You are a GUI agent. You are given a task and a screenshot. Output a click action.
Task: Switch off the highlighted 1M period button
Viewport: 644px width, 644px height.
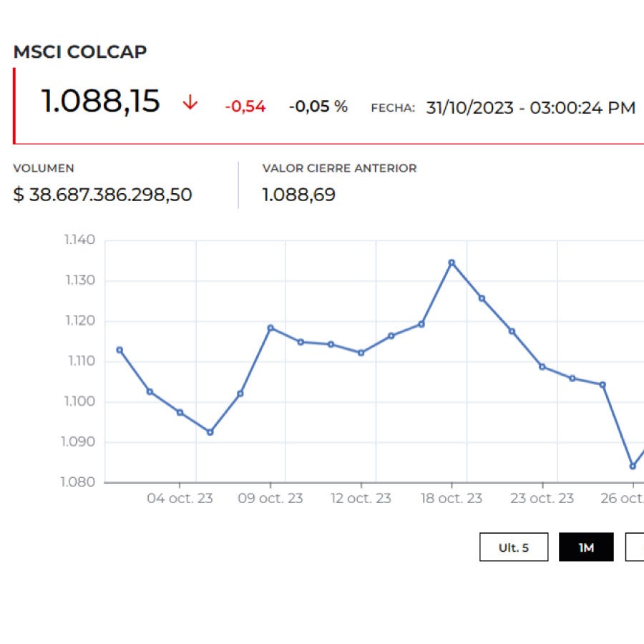[x=587, y=547]
